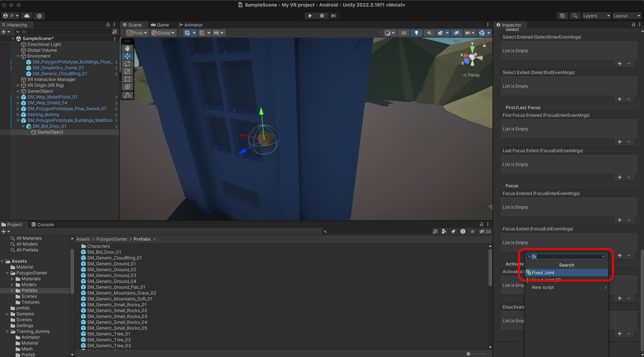
Task: Open the Layers dropdown
Action: point(596,16)
